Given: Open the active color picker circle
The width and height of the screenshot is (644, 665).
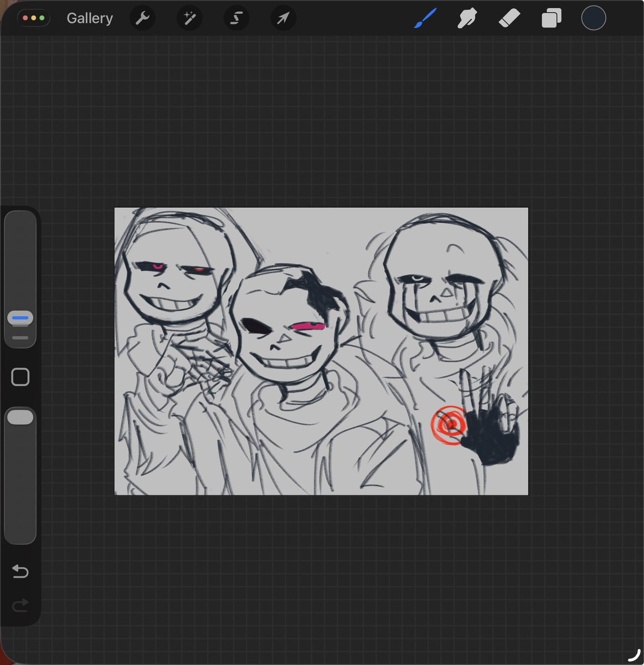Looking at the screenshot, I should 593,18.
